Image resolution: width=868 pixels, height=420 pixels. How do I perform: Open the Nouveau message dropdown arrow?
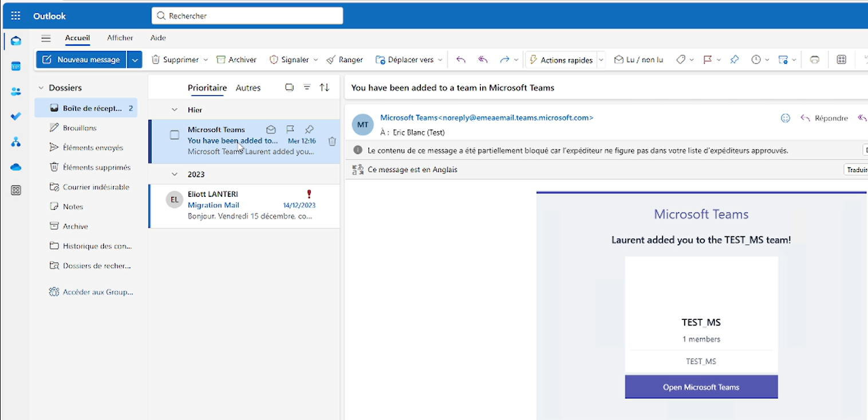click(135, 60)
